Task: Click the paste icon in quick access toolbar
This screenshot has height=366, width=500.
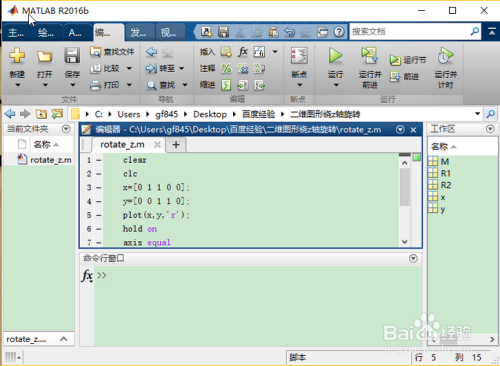Action: click(273, 32)
